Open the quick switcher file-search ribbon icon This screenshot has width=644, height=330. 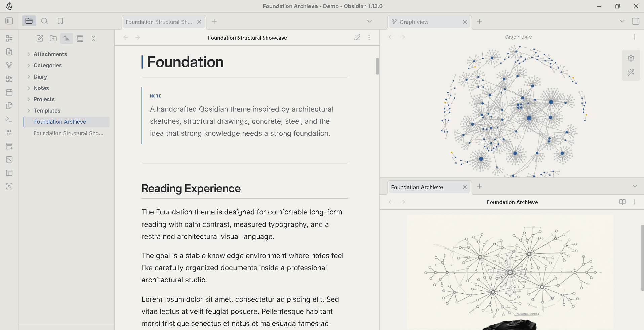[x=9, y=52]
